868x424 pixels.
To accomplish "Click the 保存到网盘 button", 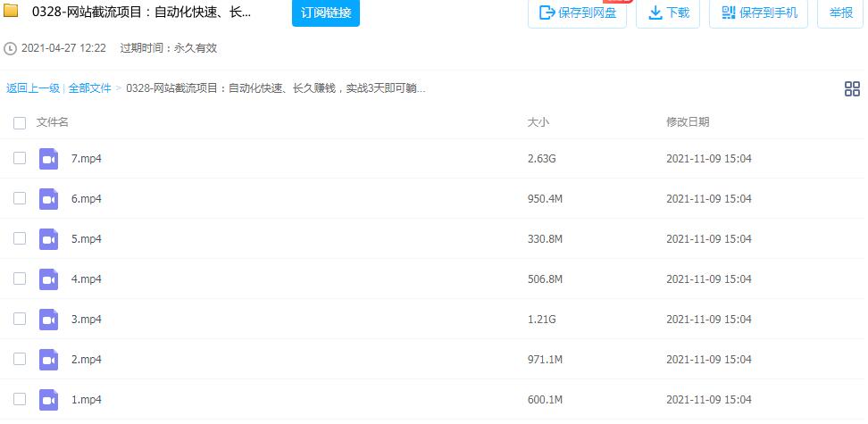I will coord(578,13).
